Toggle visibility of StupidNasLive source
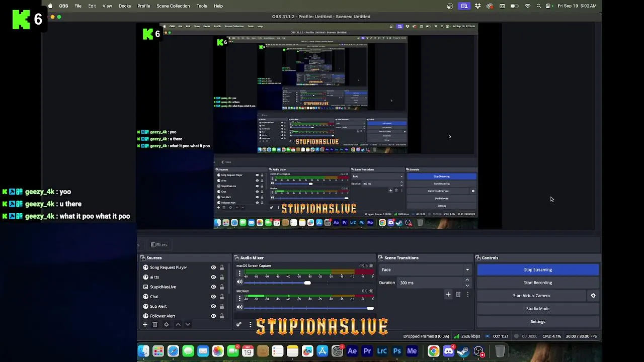This screenshot has height=362, width=644. [213, 287]
